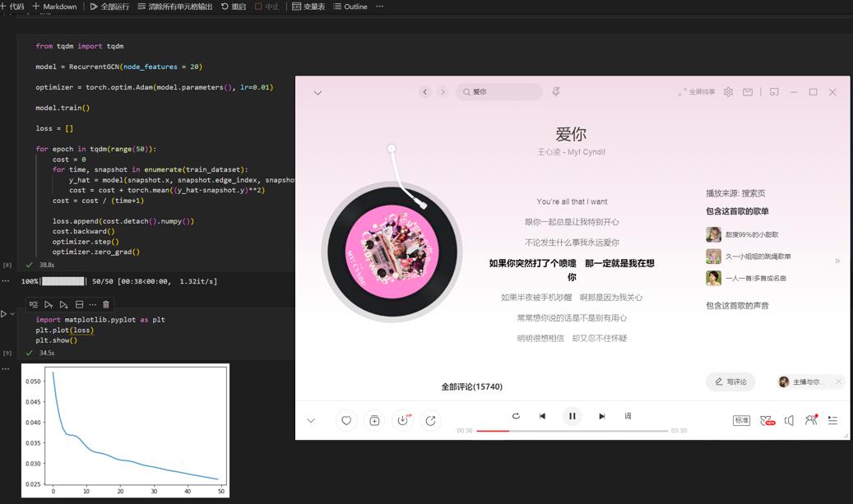The width and height of the screenshot is (853, 504).
Task: Dismiss the 主播与你 chip with its X
Action: click(x=838, y=381)
